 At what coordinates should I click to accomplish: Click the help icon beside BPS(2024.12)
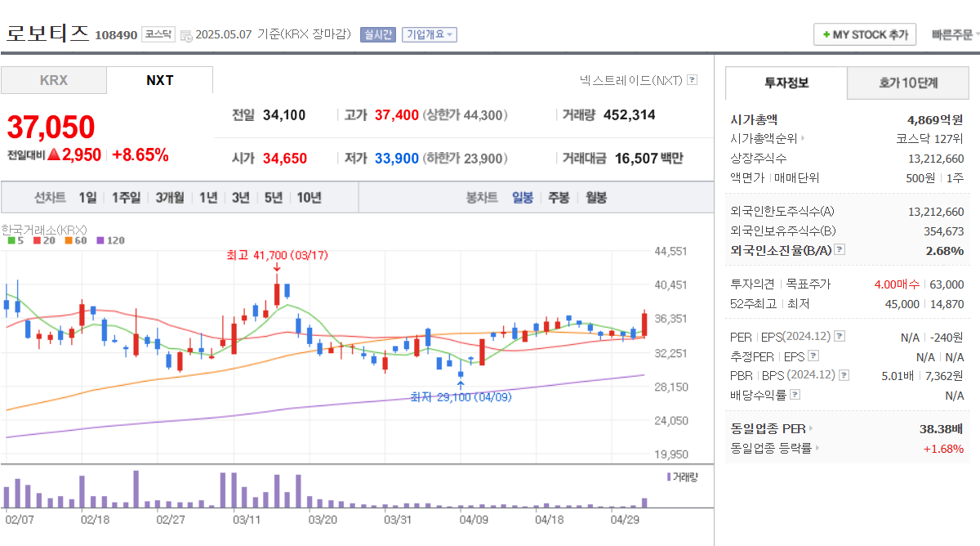[x=844, y=375]
